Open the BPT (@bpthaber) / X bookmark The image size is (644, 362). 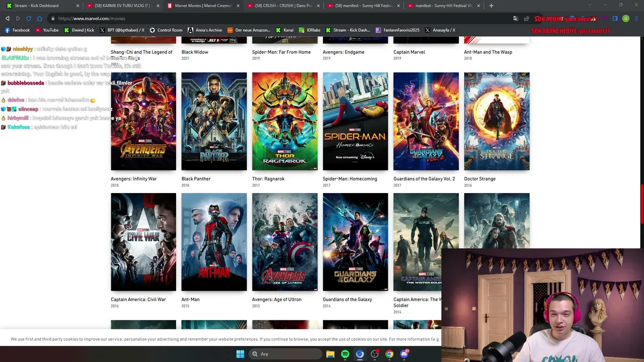[x=122, y=30]
